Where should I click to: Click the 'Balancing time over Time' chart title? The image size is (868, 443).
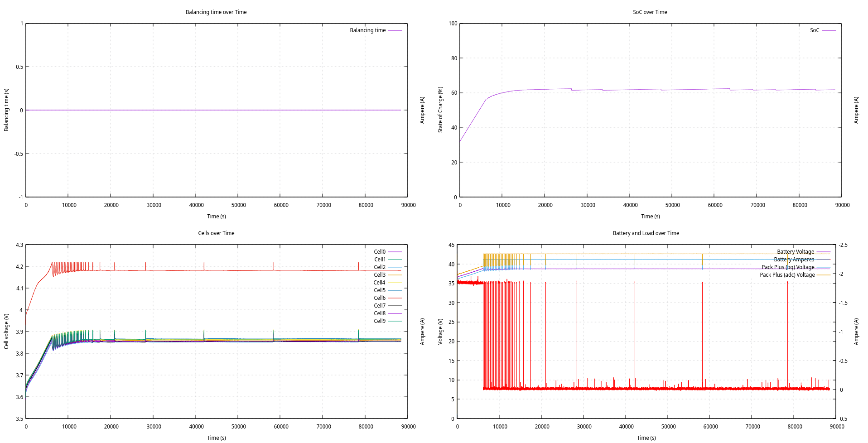(216, 12)
